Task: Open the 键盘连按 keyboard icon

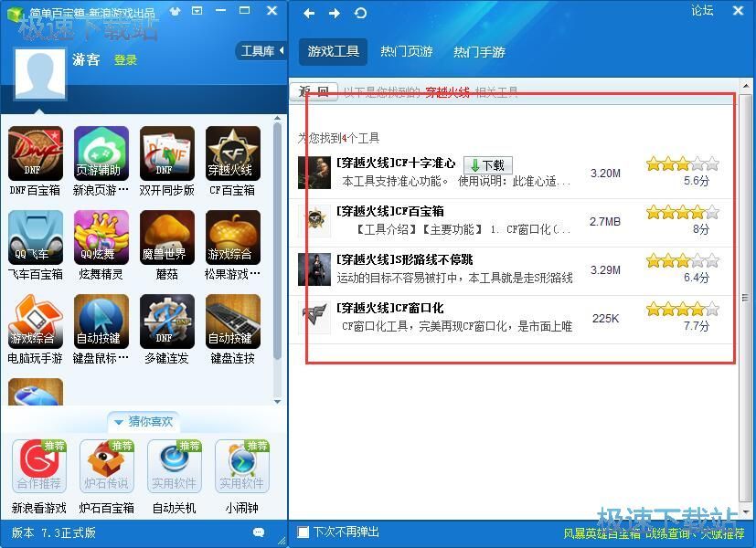Action: coord(233,321)
